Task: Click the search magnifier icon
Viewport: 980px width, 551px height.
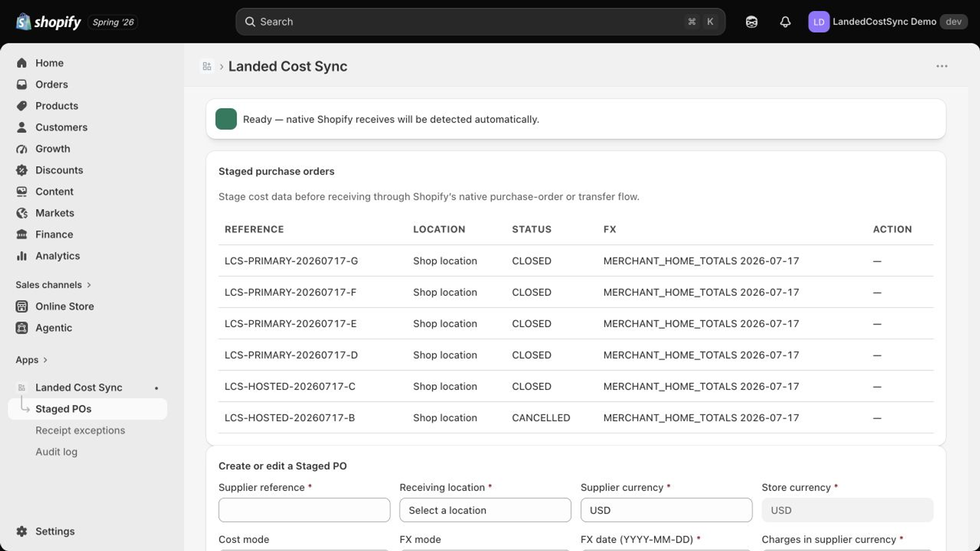Action: [x=250, y=22]
